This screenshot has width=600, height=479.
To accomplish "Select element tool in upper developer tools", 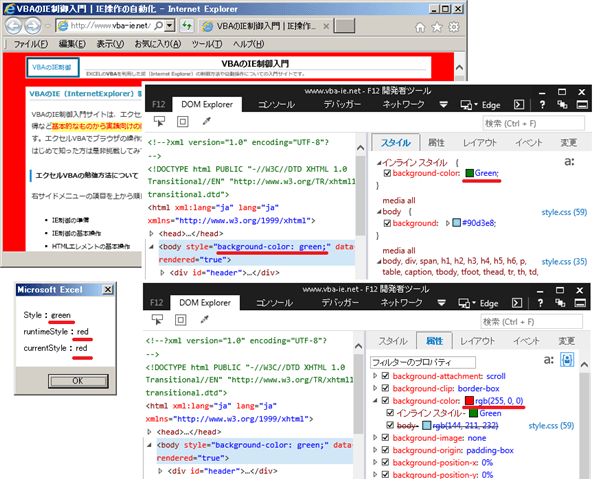I will [x=159, y=122].
